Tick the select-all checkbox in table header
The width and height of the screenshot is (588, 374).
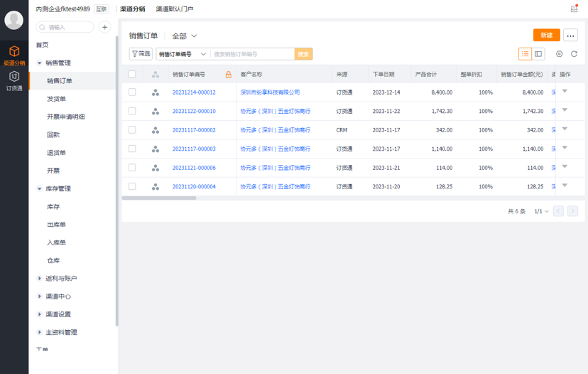(132, 74)
